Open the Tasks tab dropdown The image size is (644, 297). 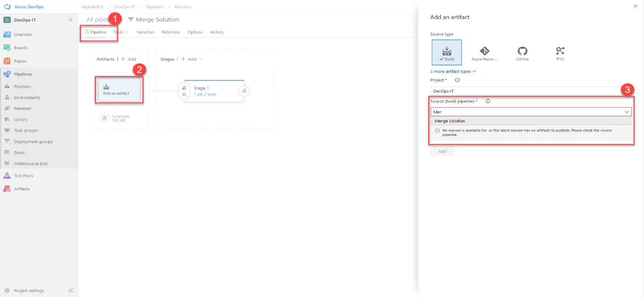coord(121,32)
